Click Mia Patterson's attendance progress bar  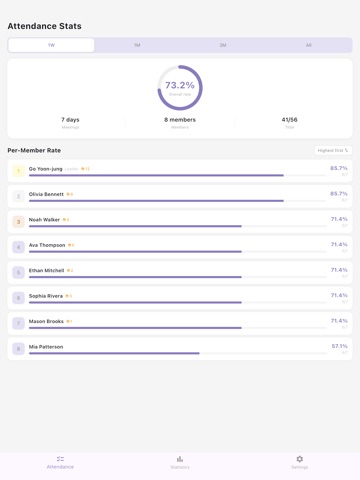177,353
